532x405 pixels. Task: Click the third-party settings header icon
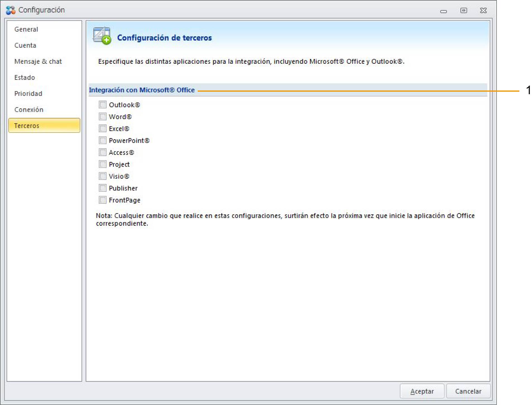click(x=102, y=36)
